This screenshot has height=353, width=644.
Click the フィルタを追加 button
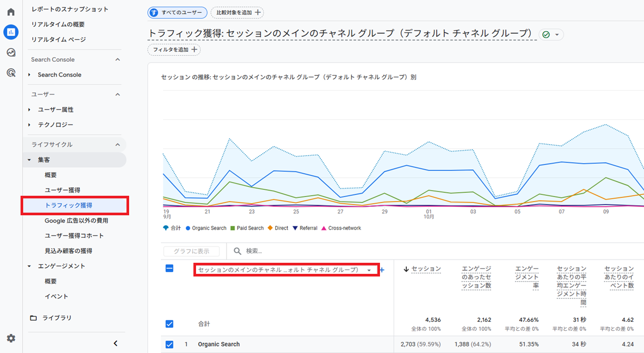[174, 50]
